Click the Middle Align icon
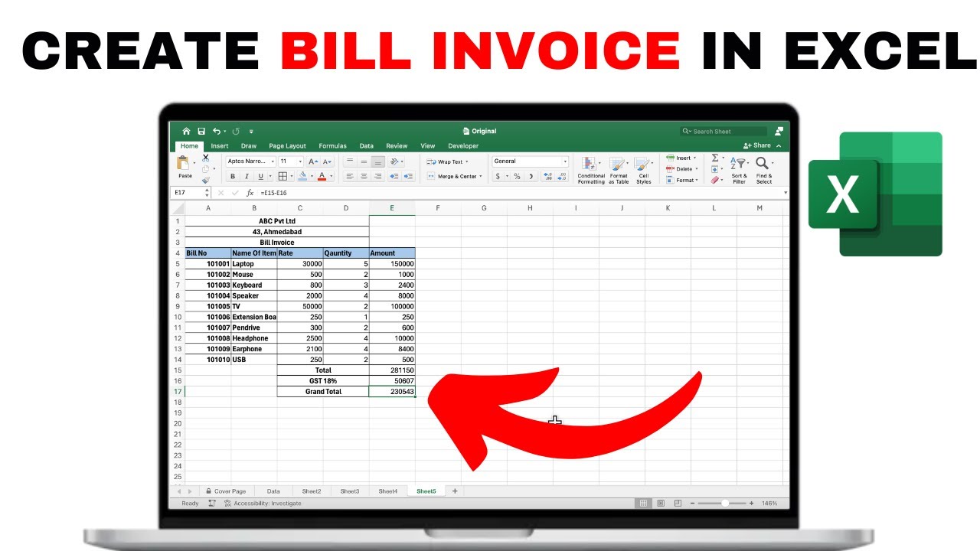Image resolution: width=980 pixels, height=551 pixels. tap(364, 161)
